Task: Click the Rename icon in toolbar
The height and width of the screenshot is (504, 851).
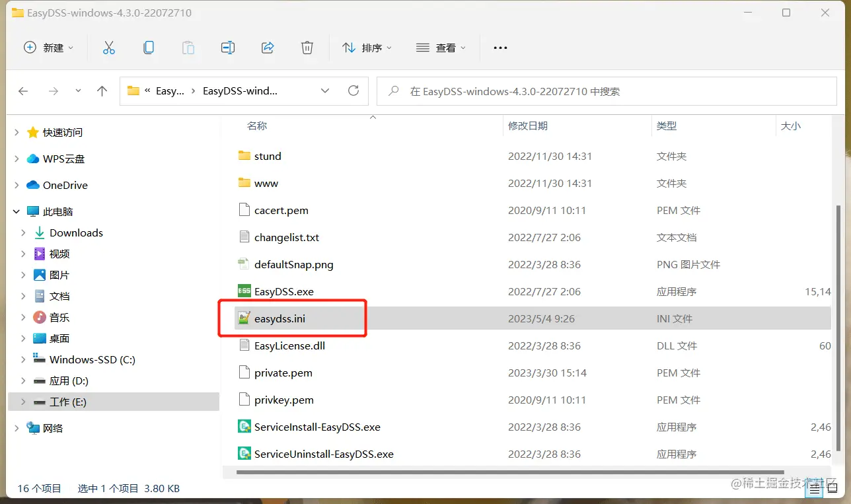Action: [x=228, y=48]
